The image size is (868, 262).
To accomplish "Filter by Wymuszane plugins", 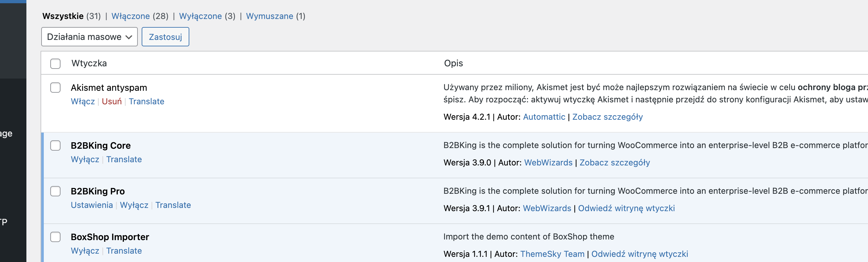I will pyautogui.click(x=269, y=16).
